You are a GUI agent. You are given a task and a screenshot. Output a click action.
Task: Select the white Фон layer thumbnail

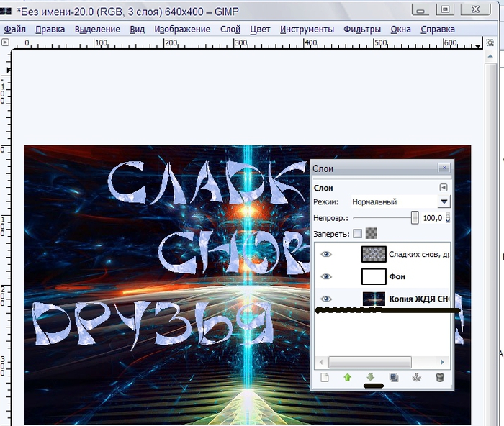374,276
